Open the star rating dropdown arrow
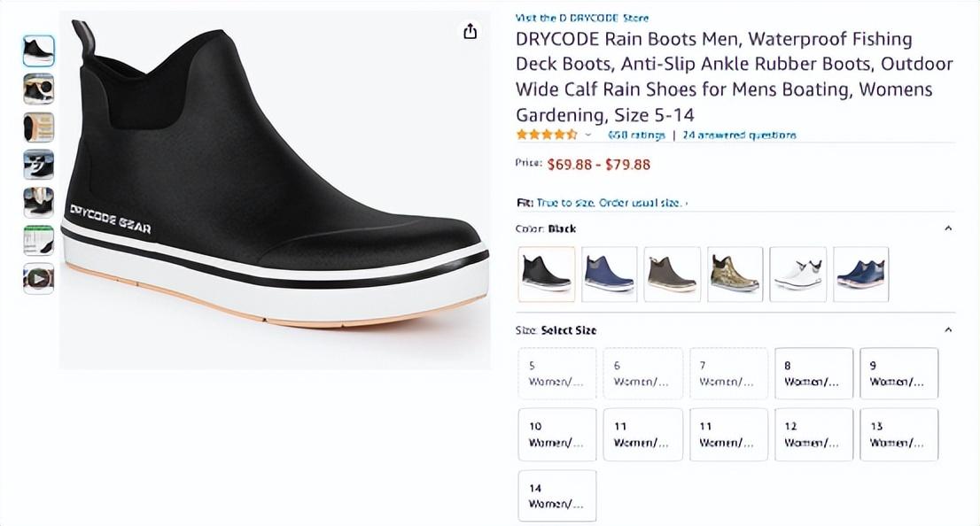The image size is (980, 526). coord(587,135)
